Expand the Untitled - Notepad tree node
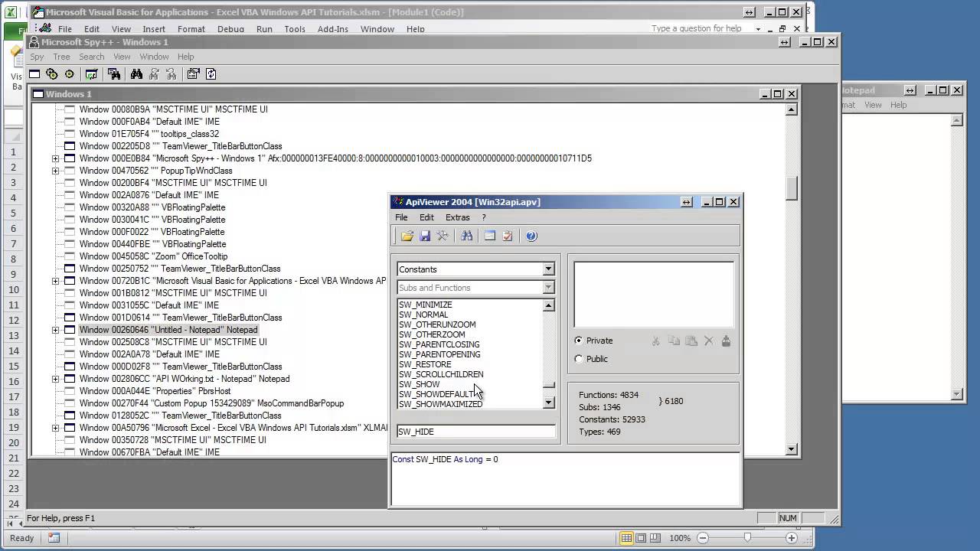 55,330
